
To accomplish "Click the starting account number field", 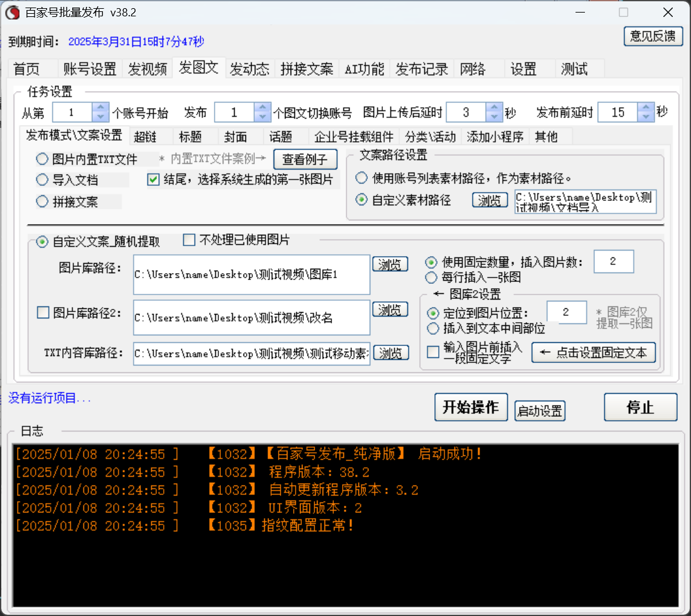I will pyautogui.click(x=72, y=112).
